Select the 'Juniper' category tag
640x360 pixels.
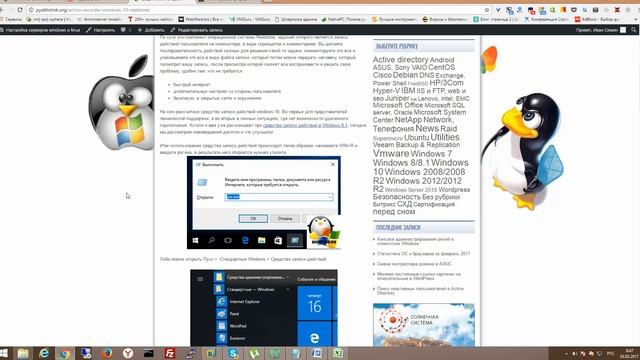tap(397, 98)
